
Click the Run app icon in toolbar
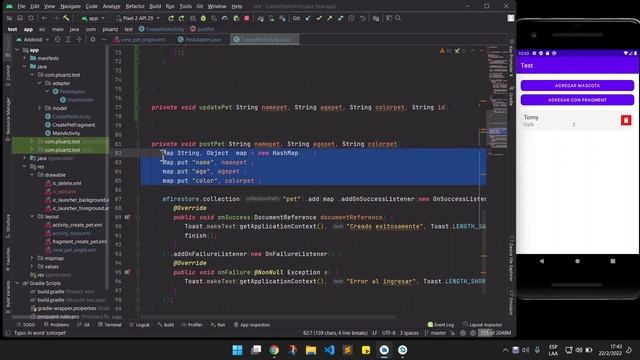click(171, 18)
